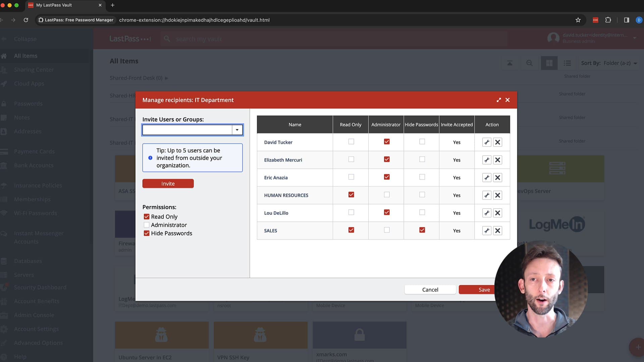Open a new browser tab

[x=113, y=5]
